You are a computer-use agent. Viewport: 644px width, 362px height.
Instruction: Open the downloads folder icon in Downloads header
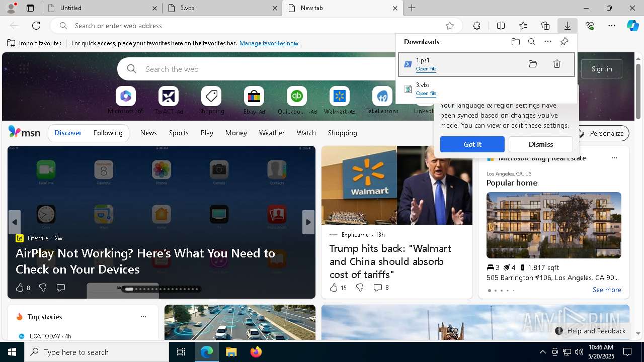coord(515,42)
